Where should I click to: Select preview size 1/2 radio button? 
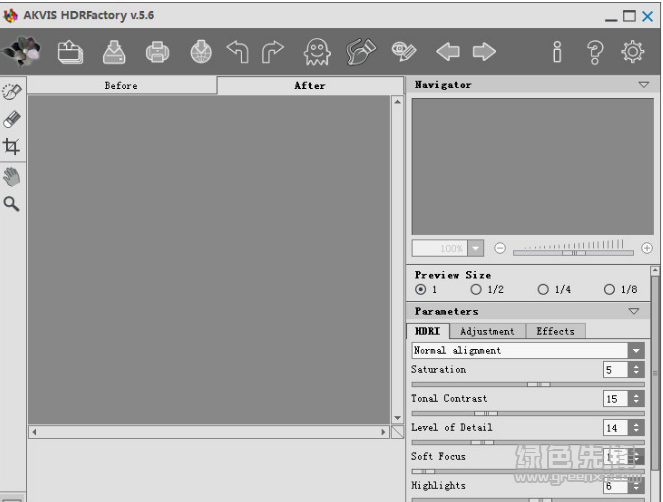click(x=476, y=289)
